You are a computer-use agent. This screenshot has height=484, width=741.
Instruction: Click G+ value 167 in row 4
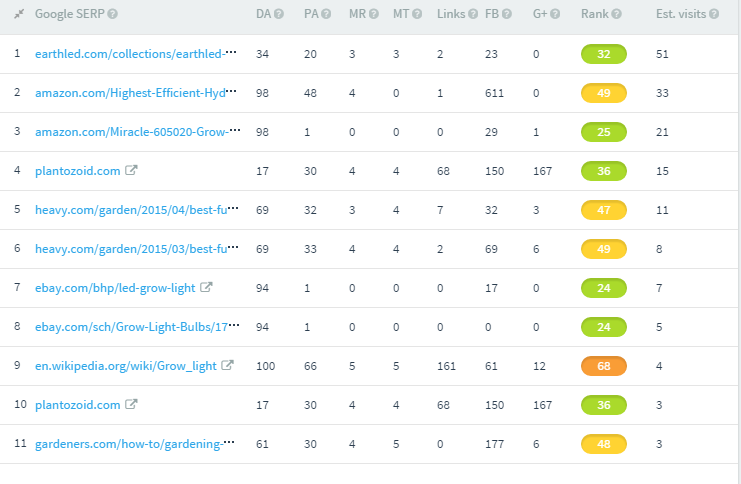pos(543,171)
